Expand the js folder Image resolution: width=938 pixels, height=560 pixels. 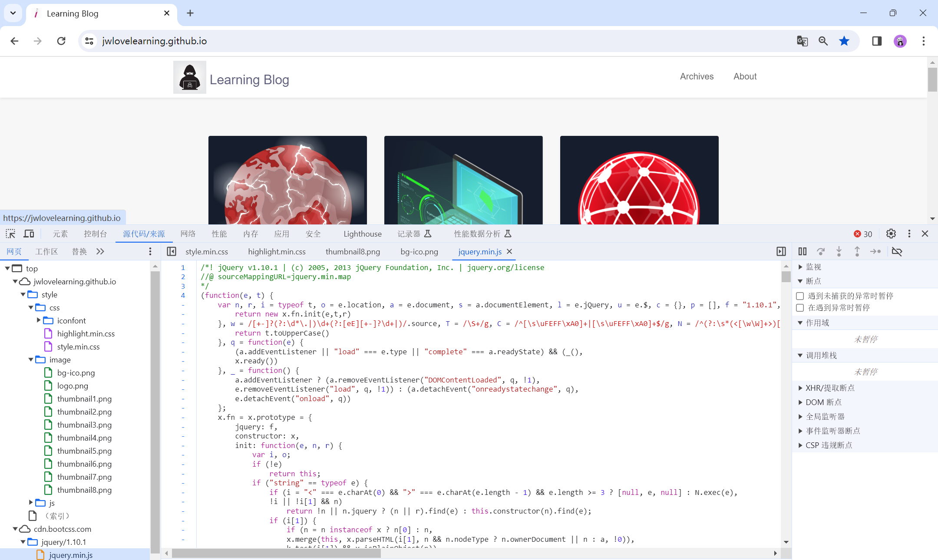pyautogui.click(x=31, y=503)
